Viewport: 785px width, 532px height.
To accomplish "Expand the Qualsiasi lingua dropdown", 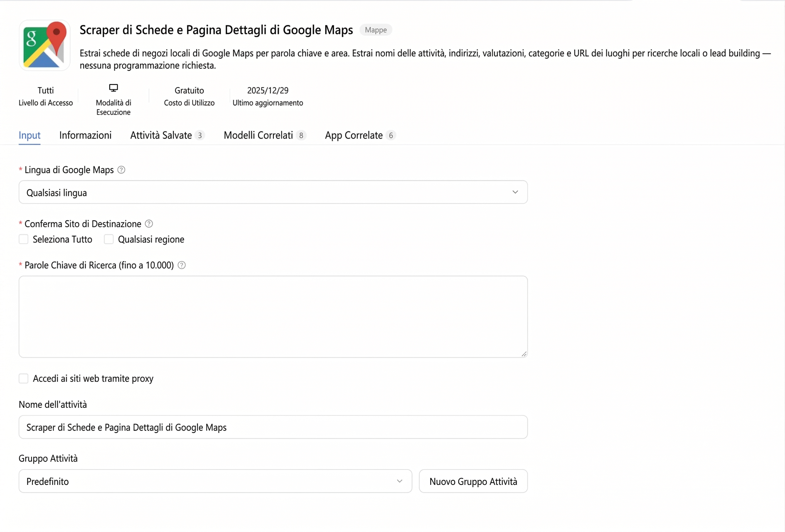I will coord(273,192).
